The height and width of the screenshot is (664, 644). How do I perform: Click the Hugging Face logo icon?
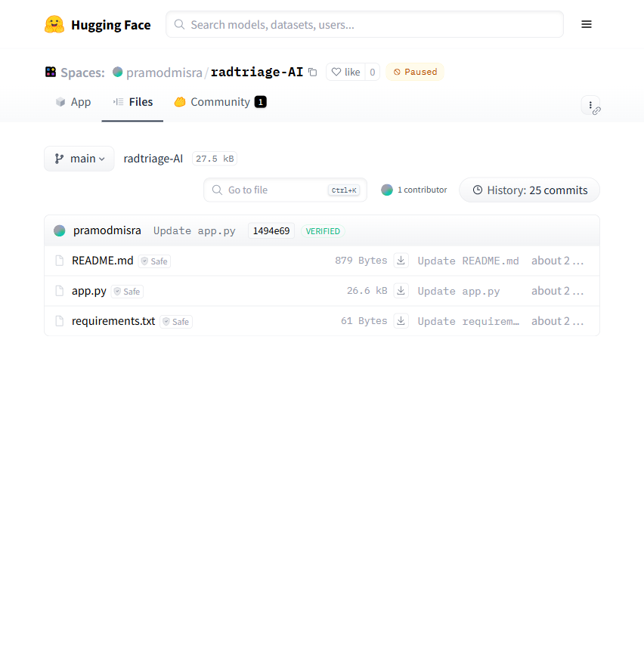point(54,25)
